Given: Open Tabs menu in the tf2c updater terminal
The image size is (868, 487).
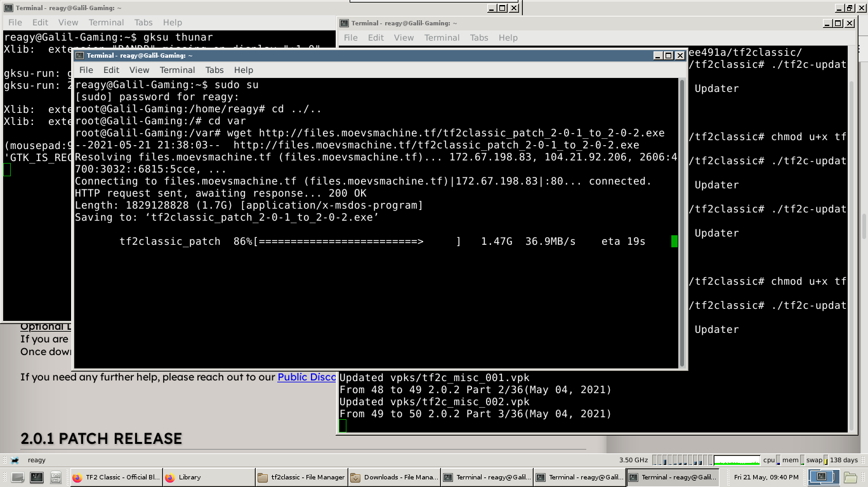Looking at the screenshot, I should [x=479, y=37].
